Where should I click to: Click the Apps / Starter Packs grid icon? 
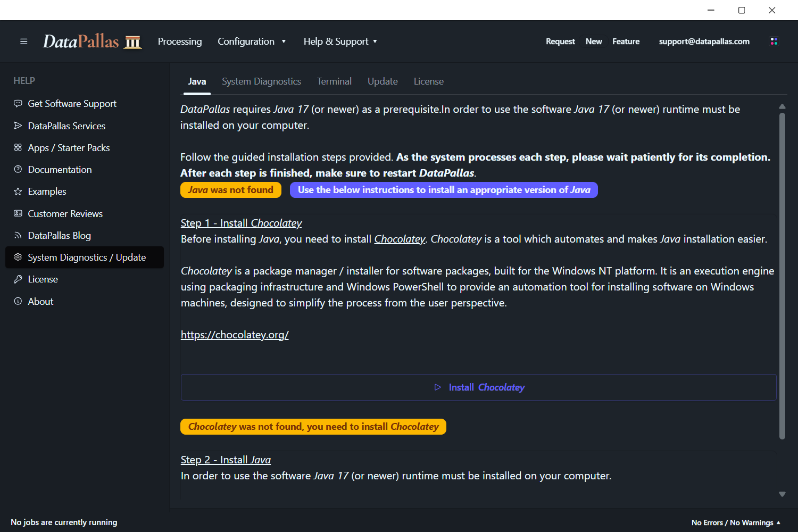(18, 147)
